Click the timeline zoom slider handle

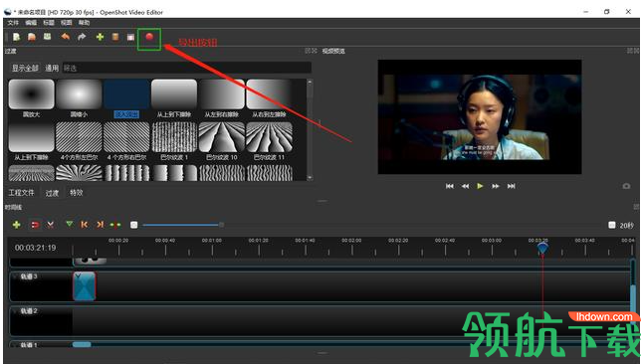(x=221, y=225)
